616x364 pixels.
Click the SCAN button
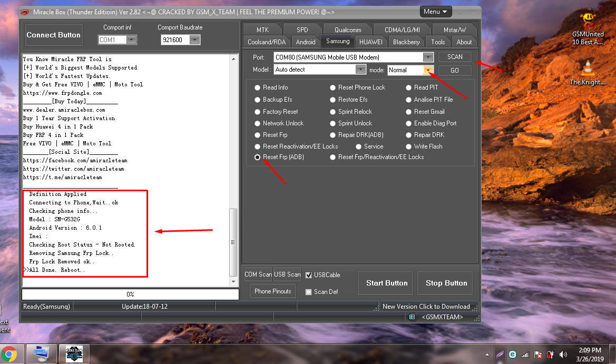coord(455,57)
